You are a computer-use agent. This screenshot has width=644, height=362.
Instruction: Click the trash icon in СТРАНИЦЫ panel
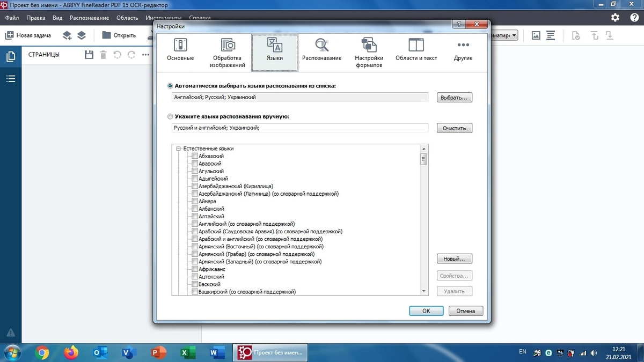click(103, 55)
